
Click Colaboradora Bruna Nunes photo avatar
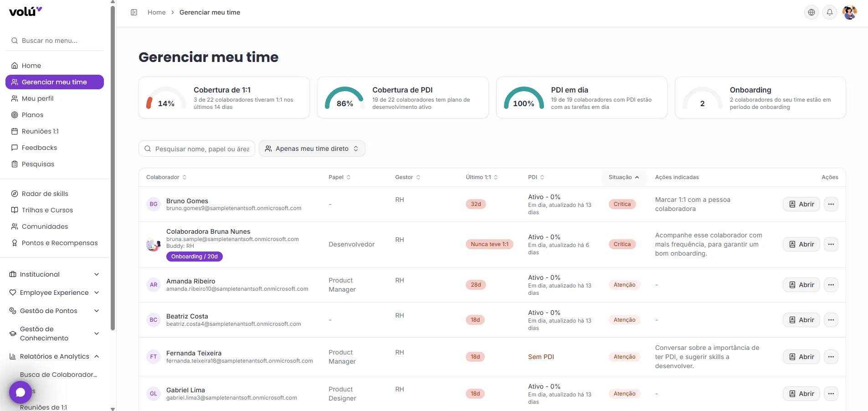(154, 244)
